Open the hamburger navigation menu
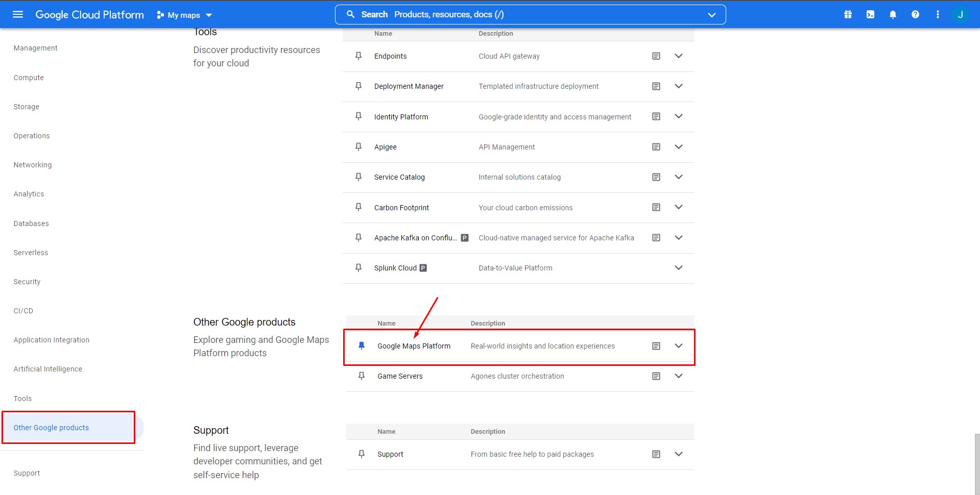 (x=18, y=14)
